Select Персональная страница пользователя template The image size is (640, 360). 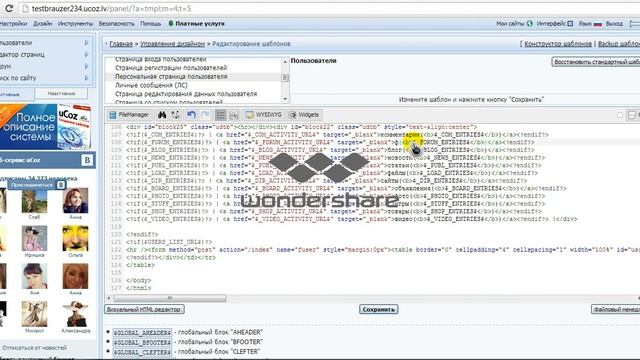point(171,77)
